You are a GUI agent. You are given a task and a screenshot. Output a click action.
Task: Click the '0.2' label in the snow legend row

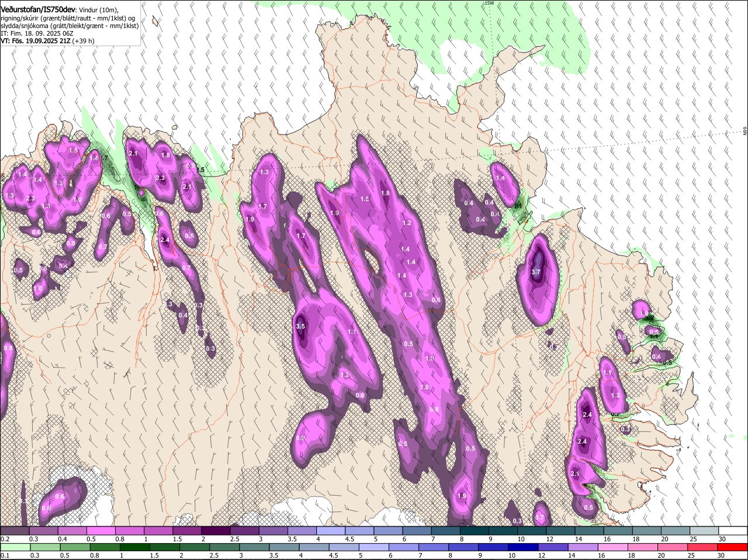coord(5,539)
